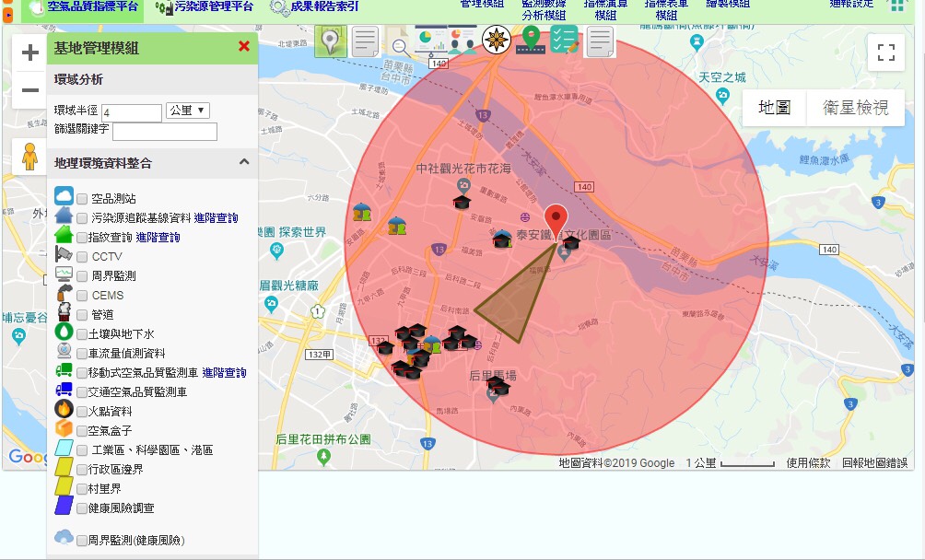Switch map to 衛星檢視
The width and height of the screenshot is (925, 560).
(x=855, y=108)
